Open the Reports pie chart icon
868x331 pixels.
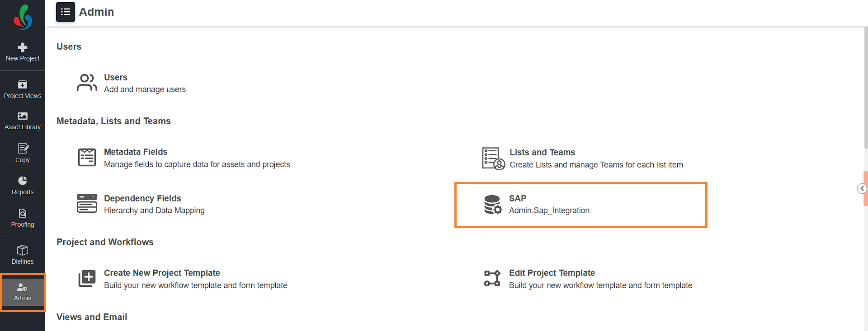[x=23, y=181]
